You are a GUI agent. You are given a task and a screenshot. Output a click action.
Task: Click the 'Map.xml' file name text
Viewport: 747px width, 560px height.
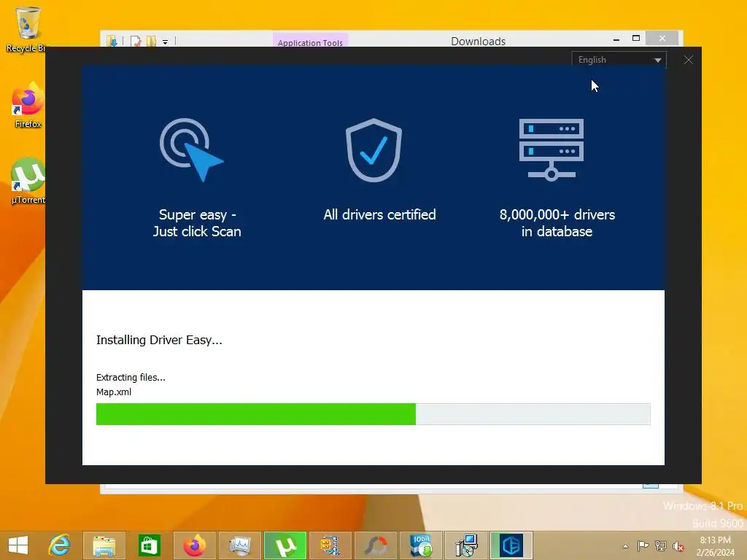pos(113,392)
